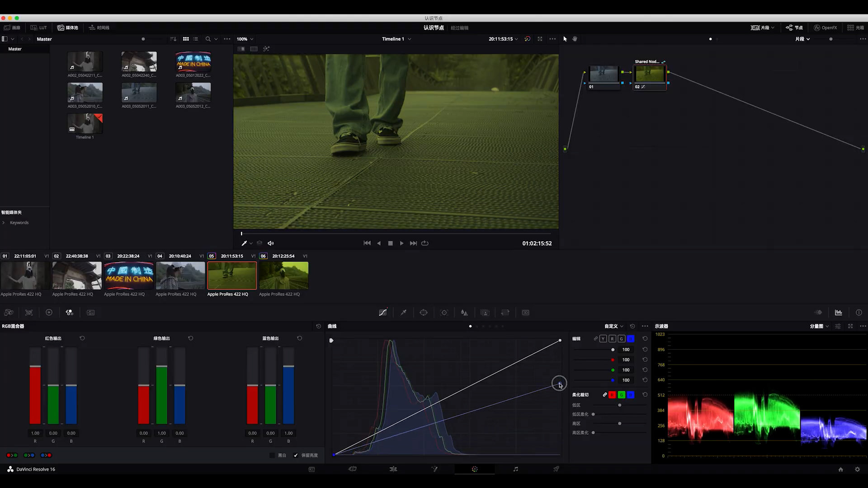Select clip 06 thumbnail in timeline

point(283,276)
